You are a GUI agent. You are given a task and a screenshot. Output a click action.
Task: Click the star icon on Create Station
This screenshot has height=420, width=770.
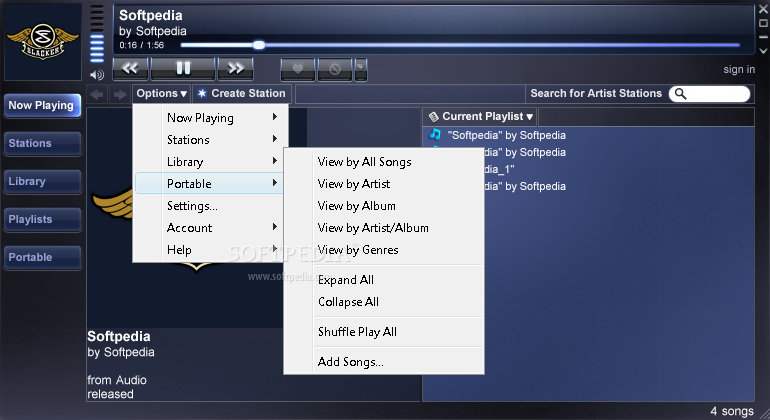point(202,93)
